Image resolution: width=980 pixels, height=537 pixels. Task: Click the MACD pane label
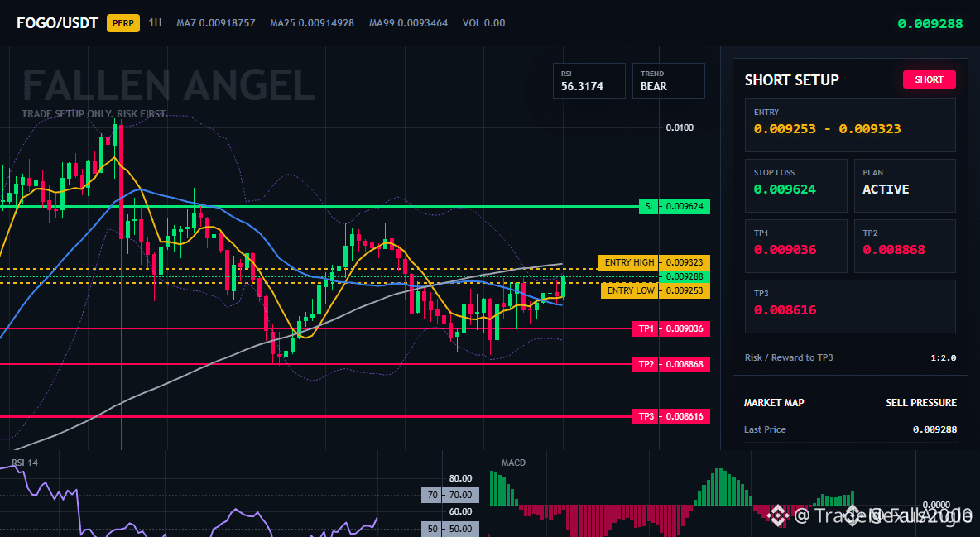[513, 463]
